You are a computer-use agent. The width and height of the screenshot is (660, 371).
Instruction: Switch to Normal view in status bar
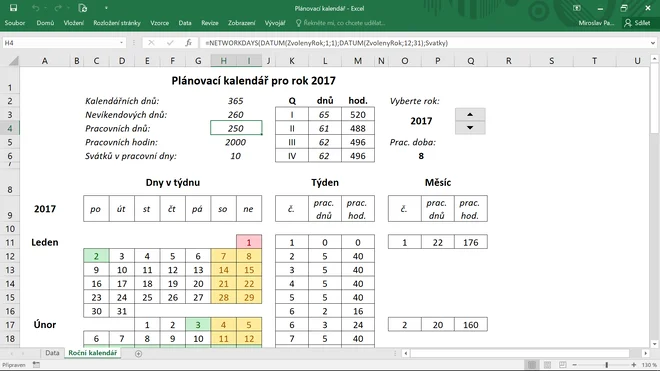coord(532,365)
